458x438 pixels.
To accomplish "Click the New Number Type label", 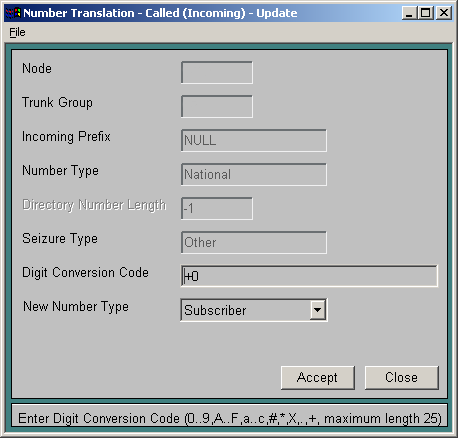I will click(76, 307).
